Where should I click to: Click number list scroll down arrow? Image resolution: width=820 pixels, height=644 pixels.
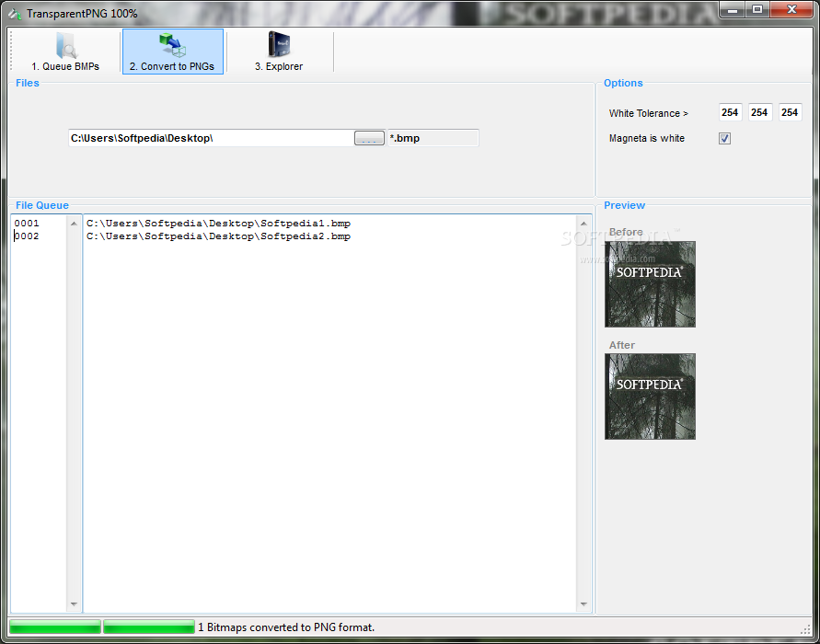(x=74, y=604)
